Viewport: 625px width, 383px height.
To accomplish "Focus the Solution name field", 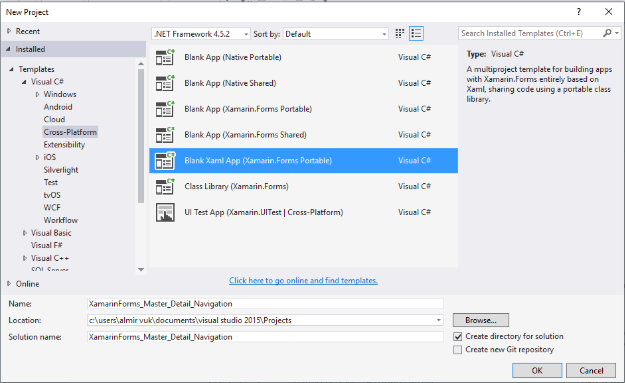I will (x=265, y=337).
